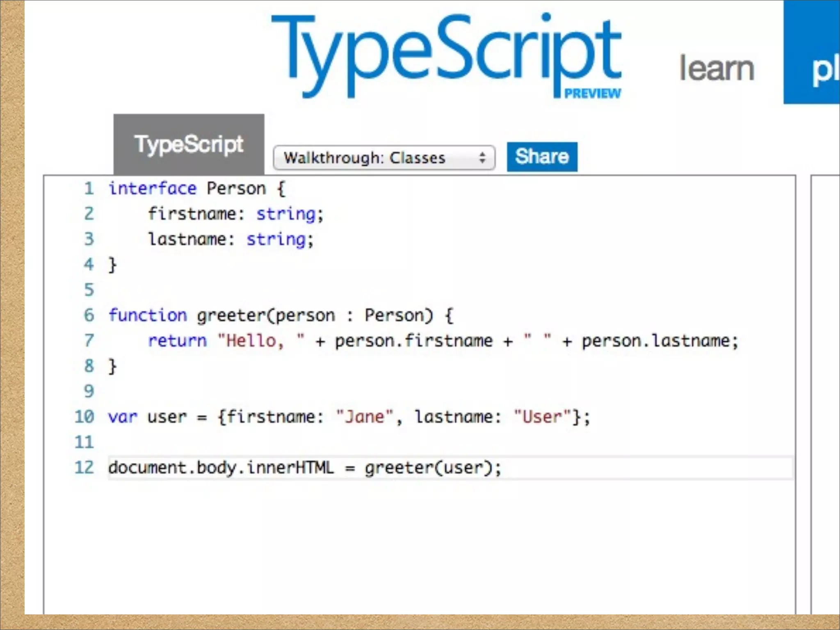Click in document.body.innerHTML on line 12

tap(221, 468)
